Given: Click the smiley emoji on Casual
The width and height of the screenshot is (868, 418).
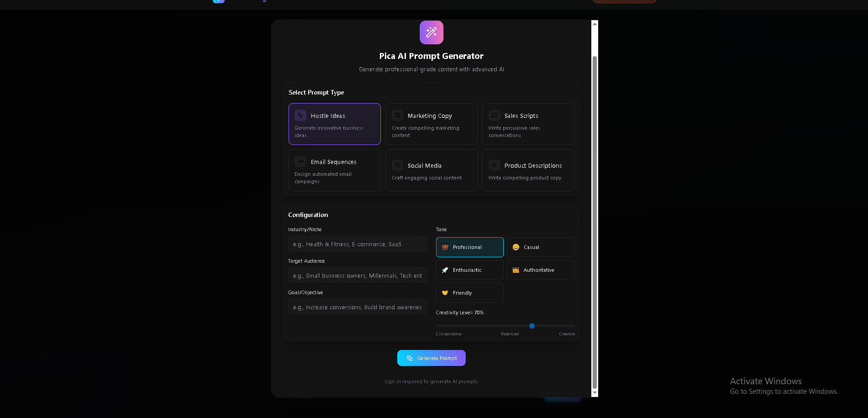Looking at the screenshot, I should point(516,247).
